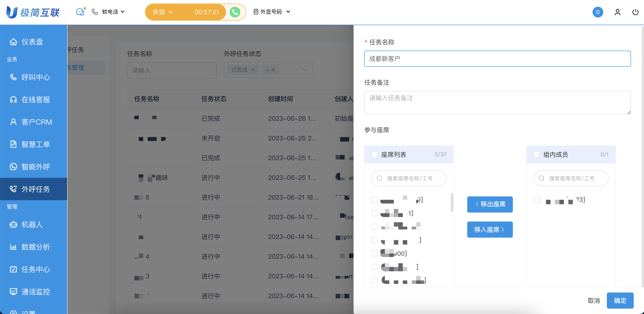Select all in 组内成员 checkbox
This screenshot has width=644, height=314.
[536, 155]
